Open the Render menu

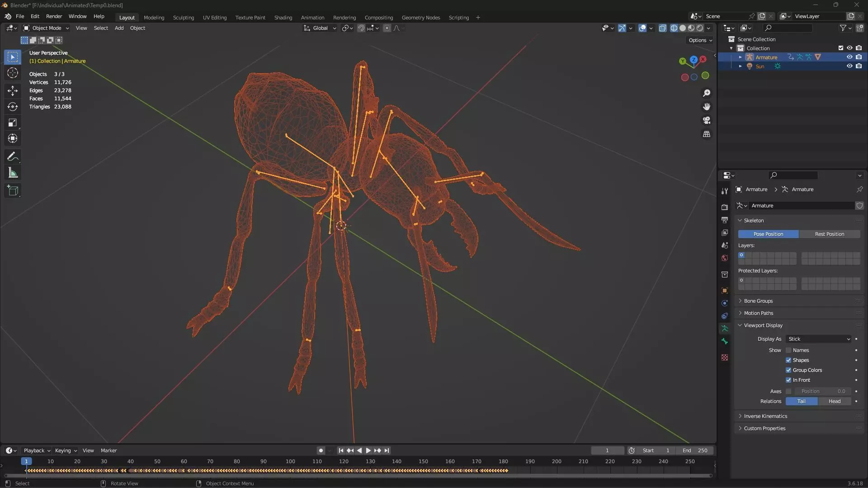54,16
